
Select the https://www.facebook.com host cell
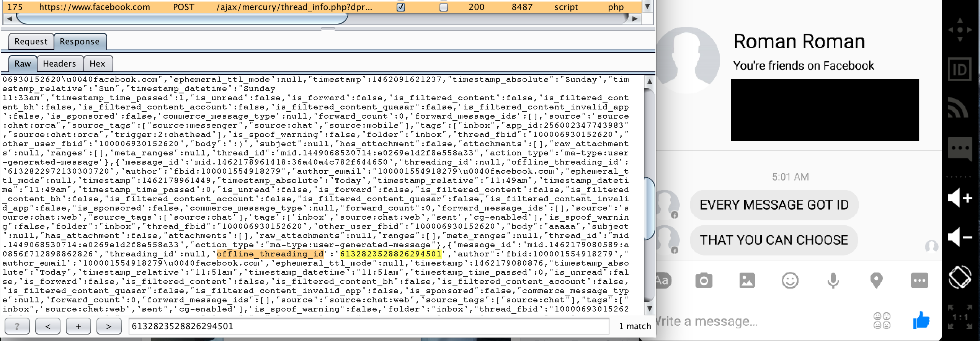point(95,7)
